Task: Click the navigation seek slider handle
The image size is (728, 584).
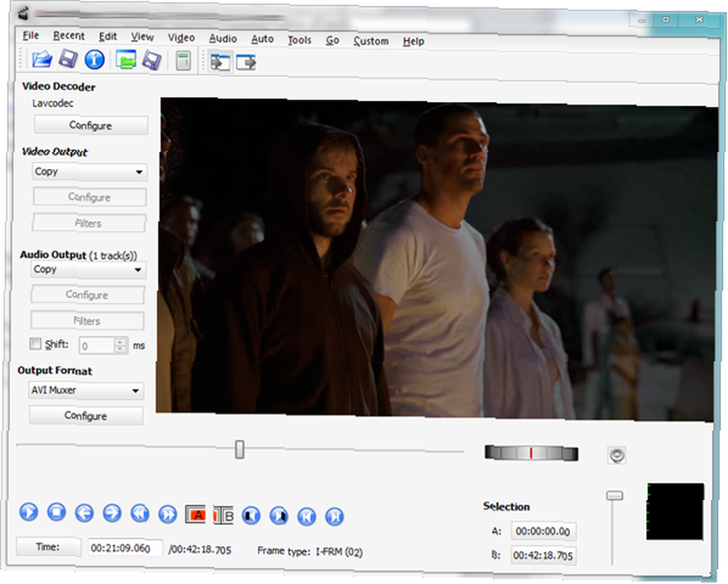Action: point(240,449)
